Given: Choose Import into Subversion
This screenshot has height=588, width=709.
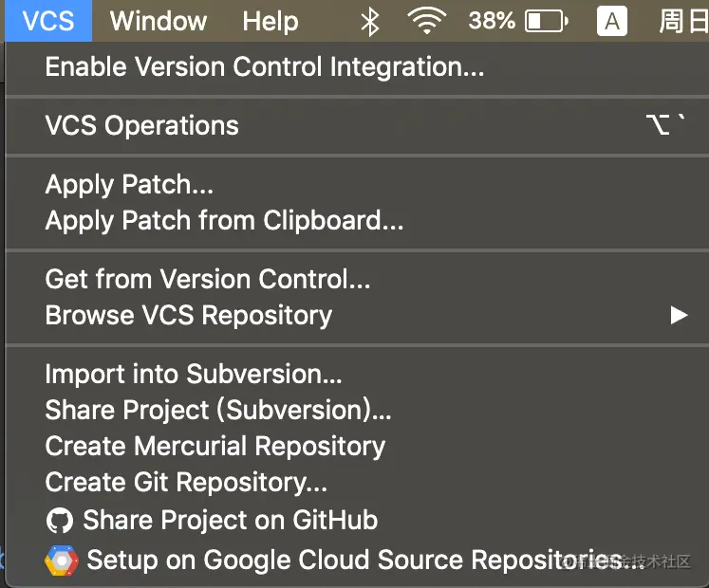Looking at the screenshot, I should (x=194, y=374).
